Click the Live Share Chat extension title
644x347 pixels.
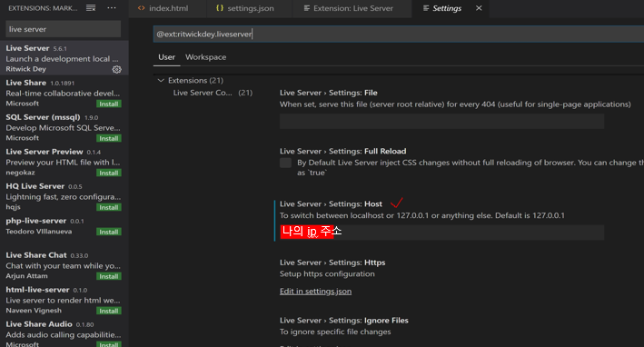point(36,255)
